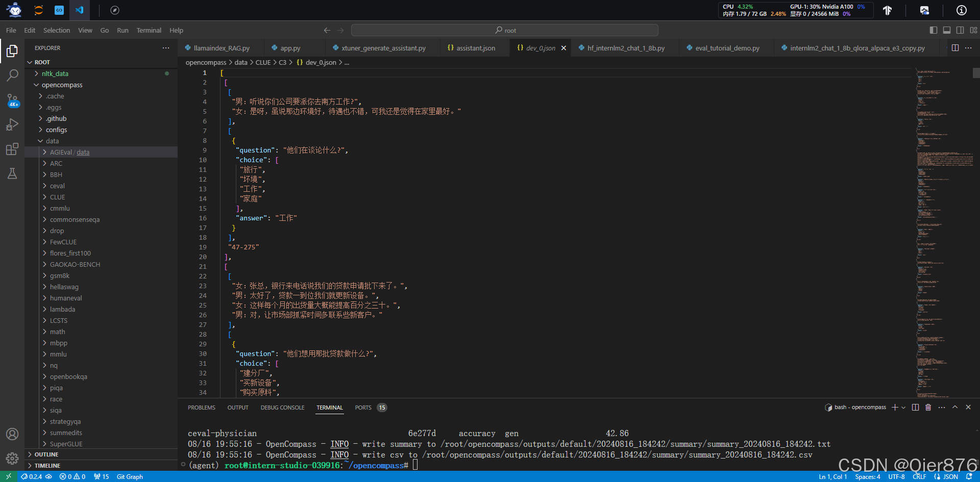
Task: Change the UTF-8 encoding in status bar
Action: [x=896, y=476]
